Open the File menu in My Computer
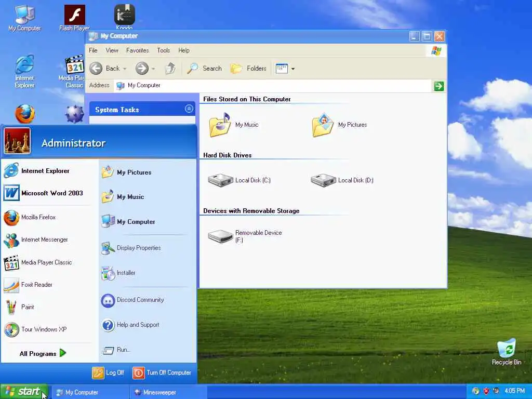The height and width of the screenshot is (399, 532). (x=93, y=50)
